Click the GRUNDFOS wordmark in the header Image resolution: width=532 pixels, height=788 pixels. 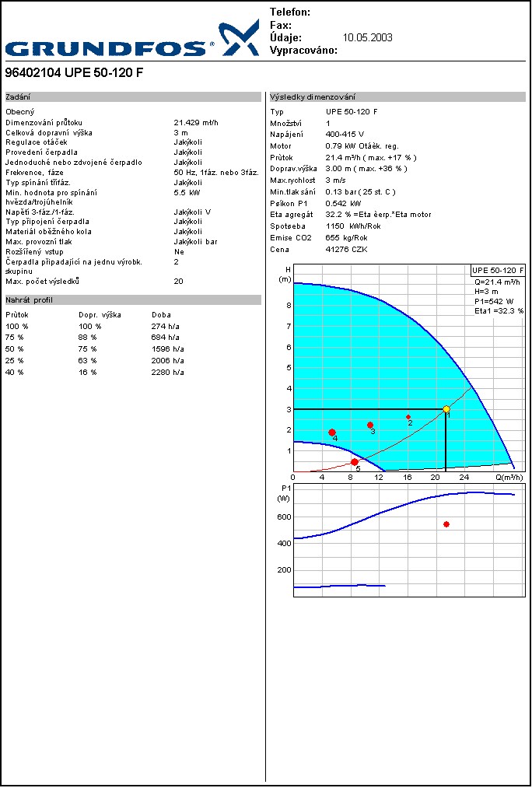pyautogui.click(x=110, y=48)
